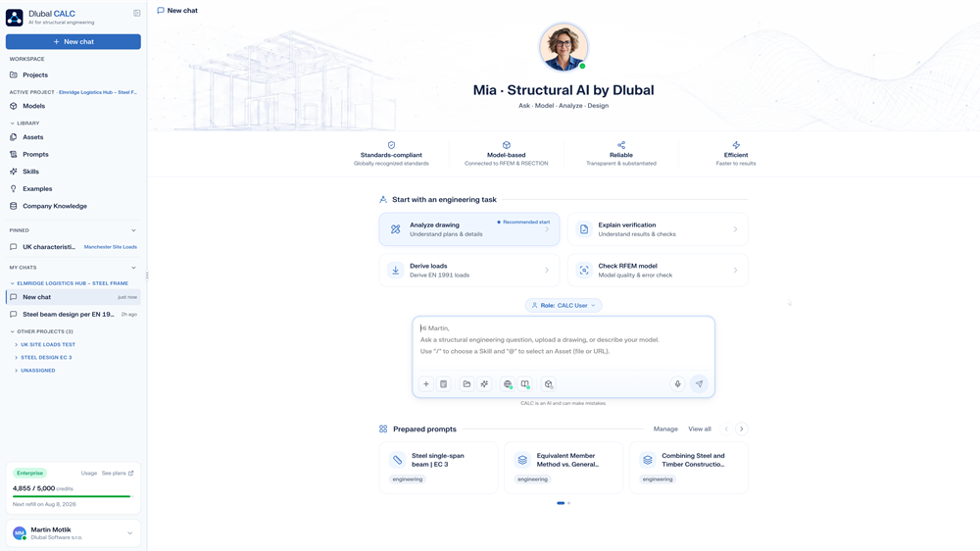Expand UK Site Loads Test project

[44, 344]
